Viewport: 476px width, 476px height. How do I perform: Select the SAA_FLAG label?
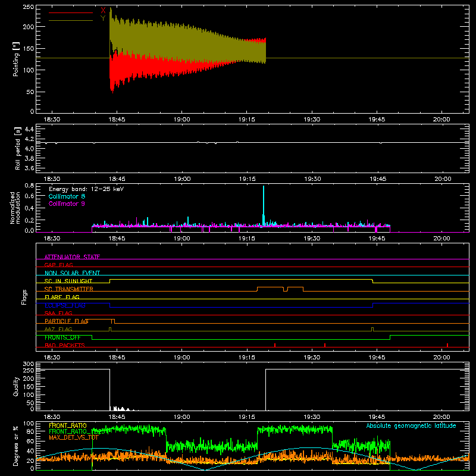(58, 314)
